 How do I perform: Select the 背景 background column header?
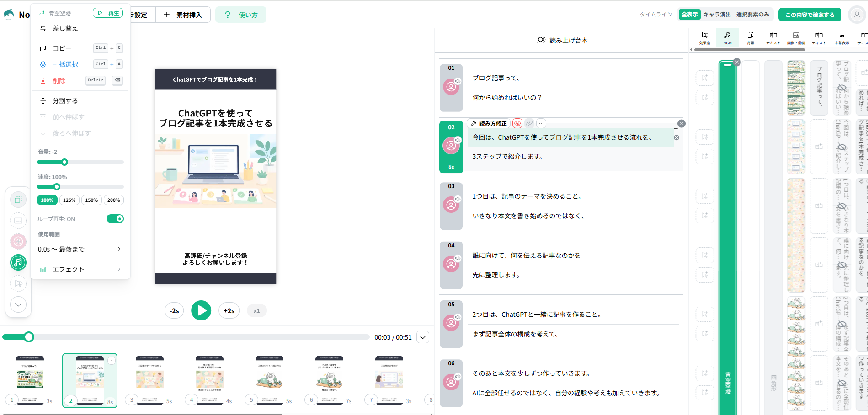click(751, 38)
